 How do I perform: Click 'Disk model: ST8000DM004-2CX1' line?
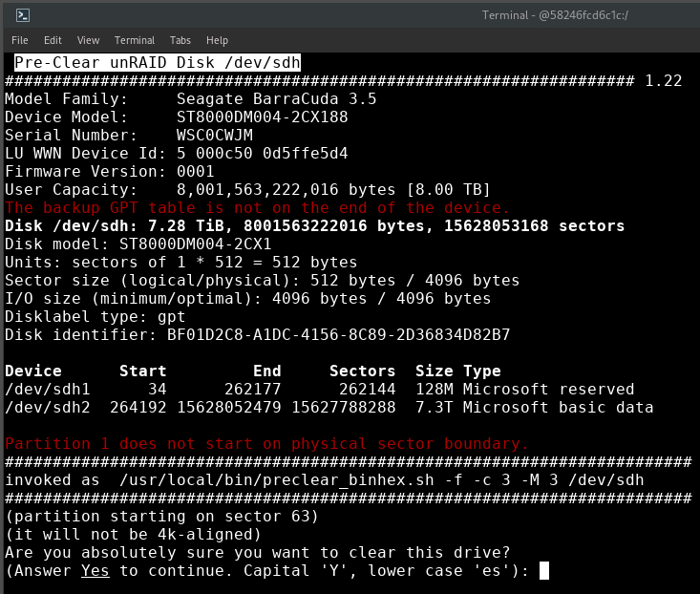pyautogui.click(x=138, y=244)
